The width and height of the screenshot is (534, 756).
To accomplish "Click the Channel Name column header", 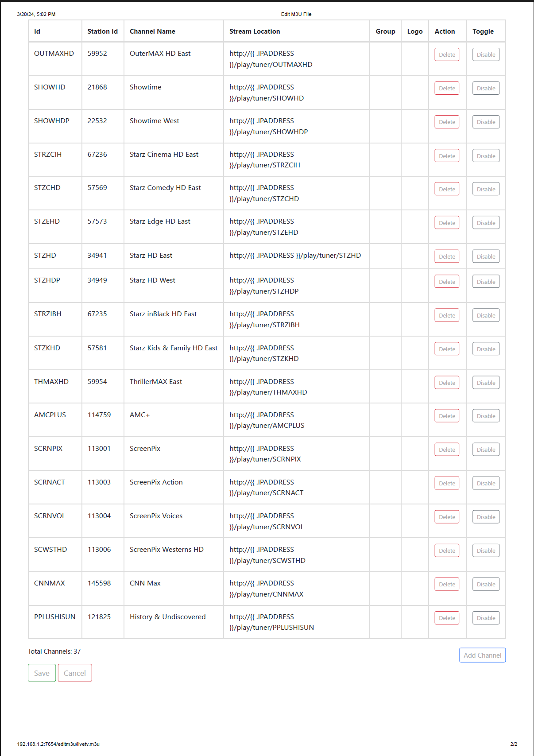I will point(152,31).
